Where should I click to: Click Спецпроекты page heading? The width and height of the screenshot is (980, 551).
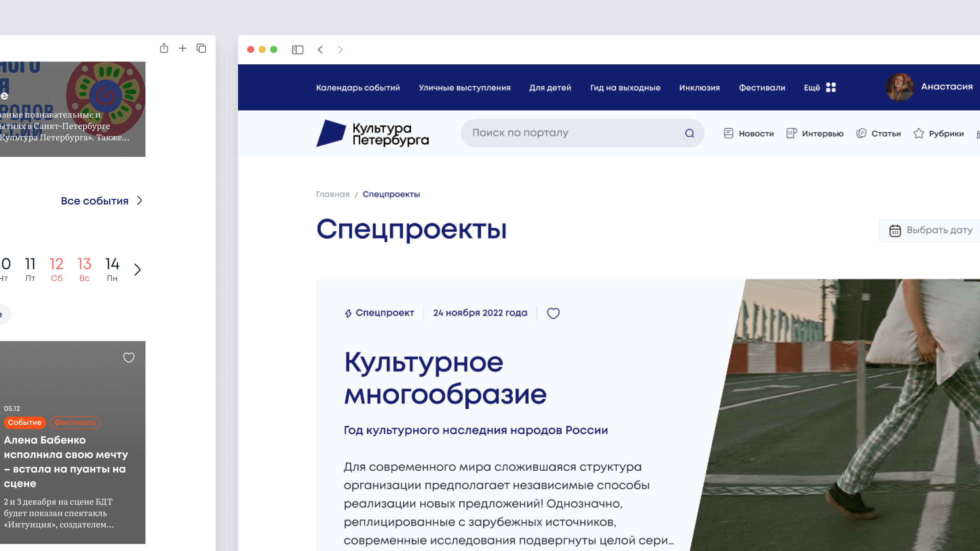(x=411, y=230)
